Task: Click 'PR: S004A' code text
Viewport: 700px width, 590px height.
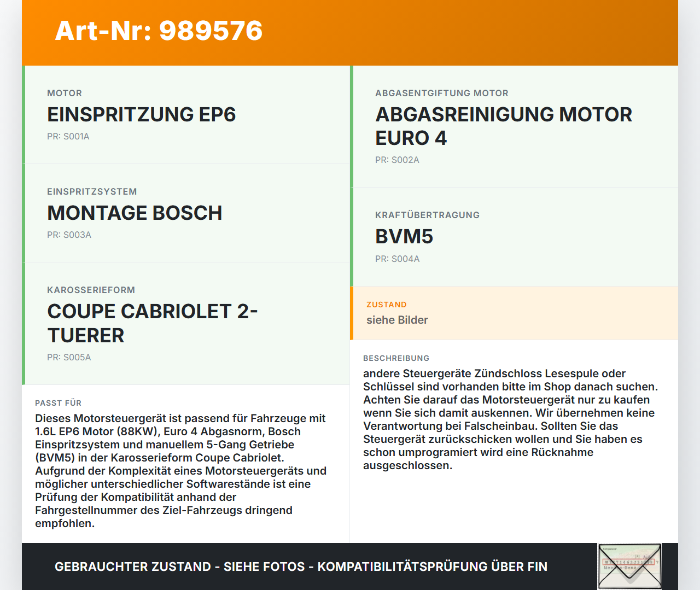Action: (x=398, y=259)
